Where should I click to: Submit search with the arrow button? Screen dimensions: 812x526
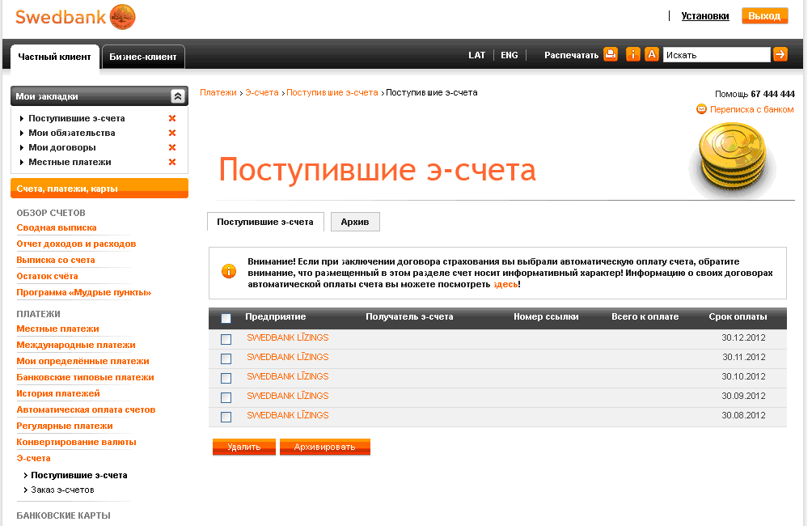pyautogui.click(x=780, y=54)
